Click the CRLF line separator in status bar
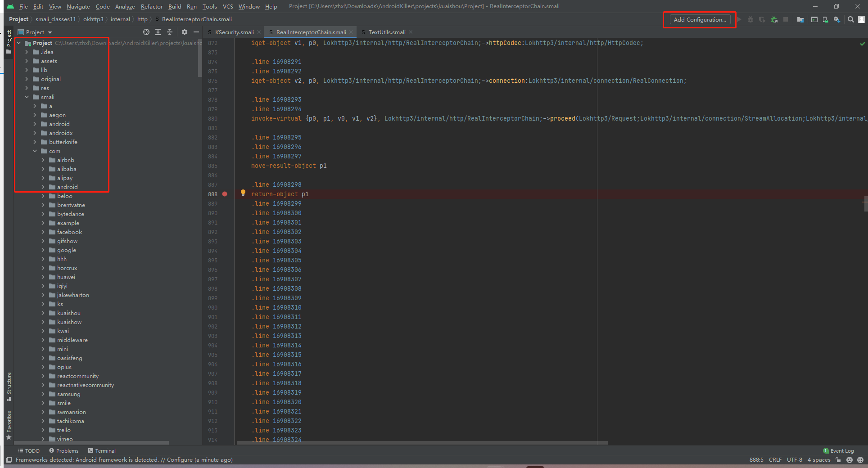The image size is (868, 468). (775, 460)
